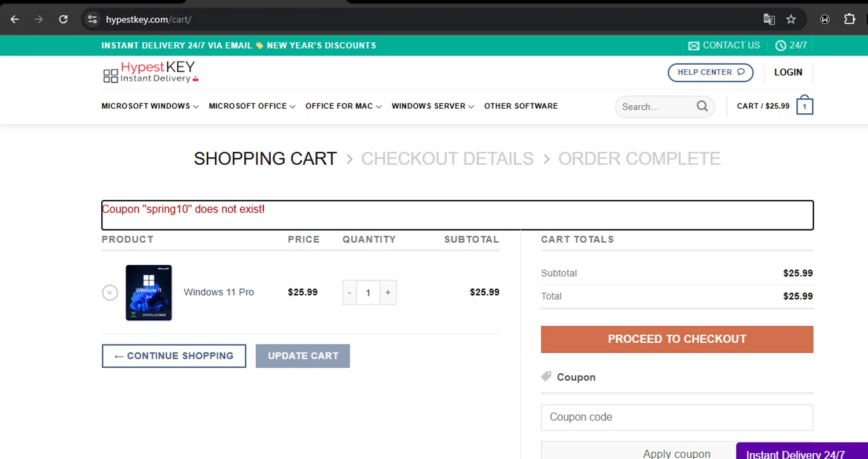Click the Subtotal label in Cart Totals
This screenshot has height=459, width=868.
coord(559,273)
